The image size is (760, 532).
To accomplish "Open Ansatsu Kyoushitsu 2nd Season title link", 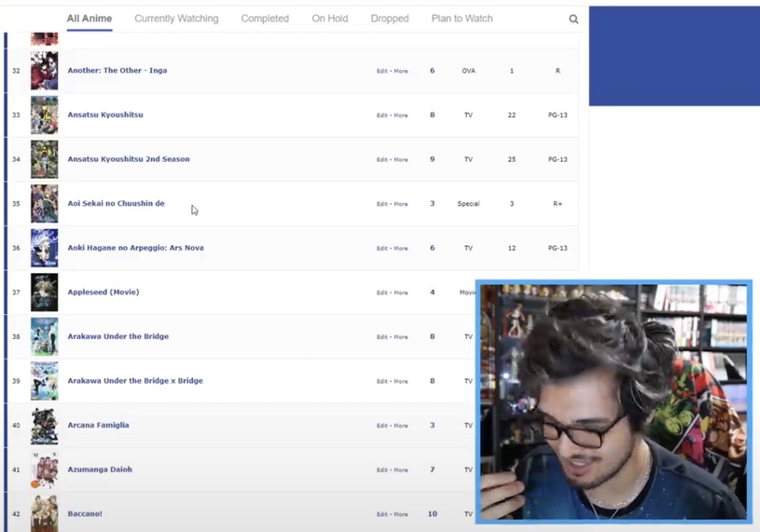I will (x=129, y=159).
